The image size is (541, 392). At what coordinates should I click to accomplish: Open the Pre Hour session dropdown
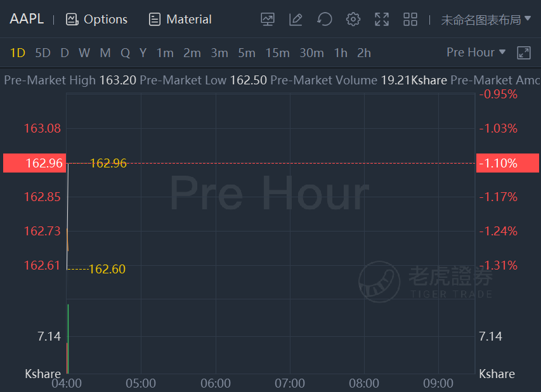(476, 53)
